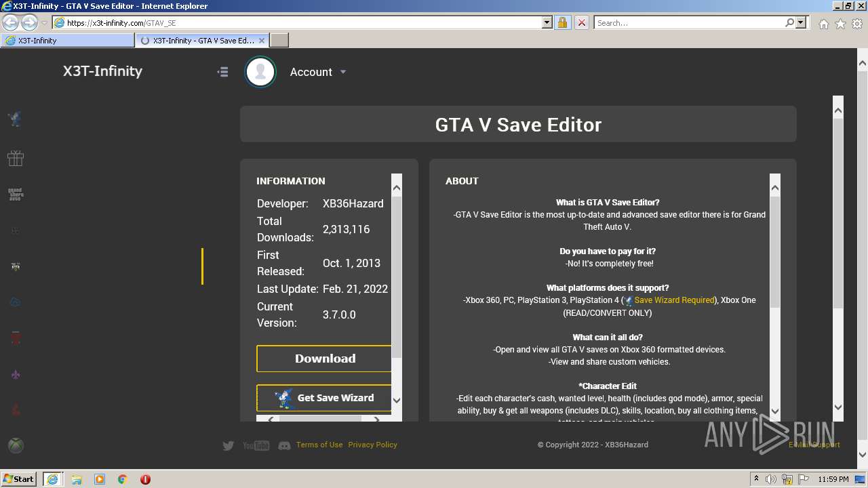Click the security lock icon in address bar
The height and width of the screenshot is (488, 868).
(x=562, y=23)
